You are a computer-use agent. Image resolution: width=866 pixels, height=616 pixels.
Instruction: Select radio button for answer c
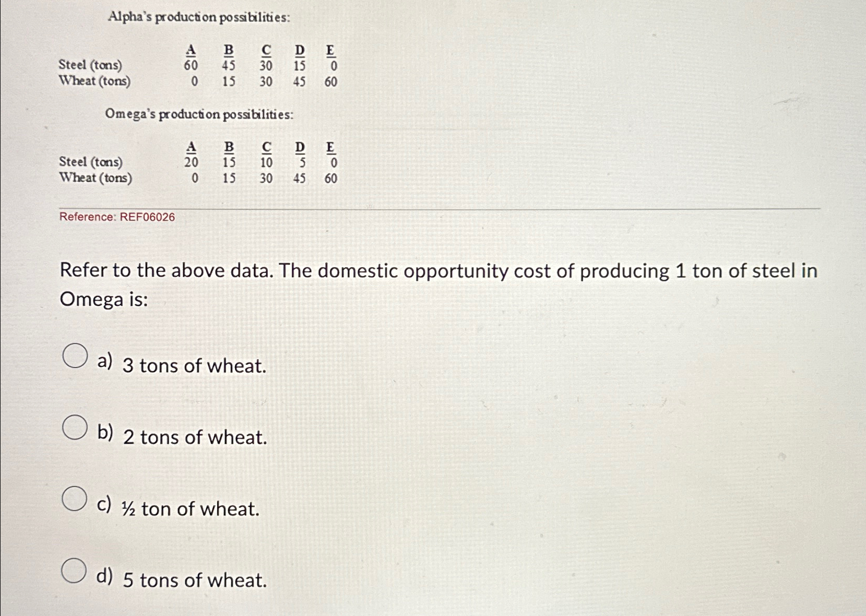tap(74, 500)
